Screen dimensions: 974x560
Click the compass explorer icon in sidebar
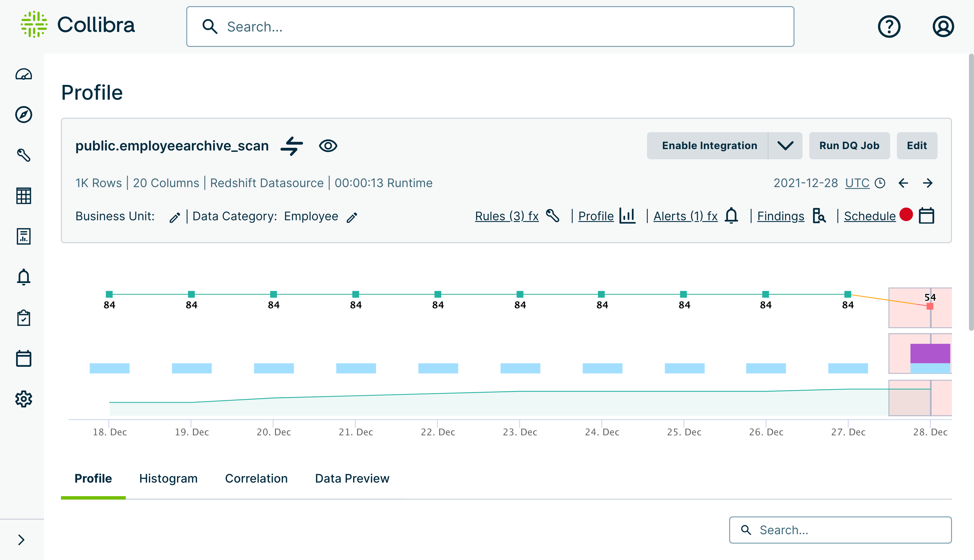(23, 115)
